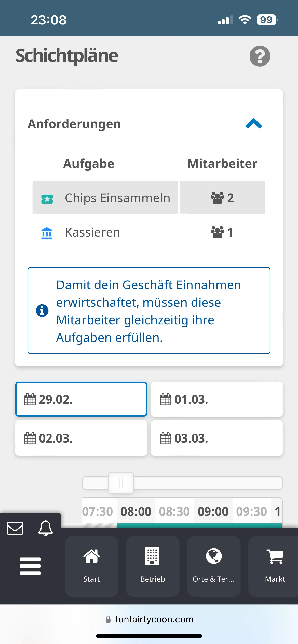Screen dimensions: 298x644
Task: Click the Kassieren bank icon
Action: [x=47, y=233]
